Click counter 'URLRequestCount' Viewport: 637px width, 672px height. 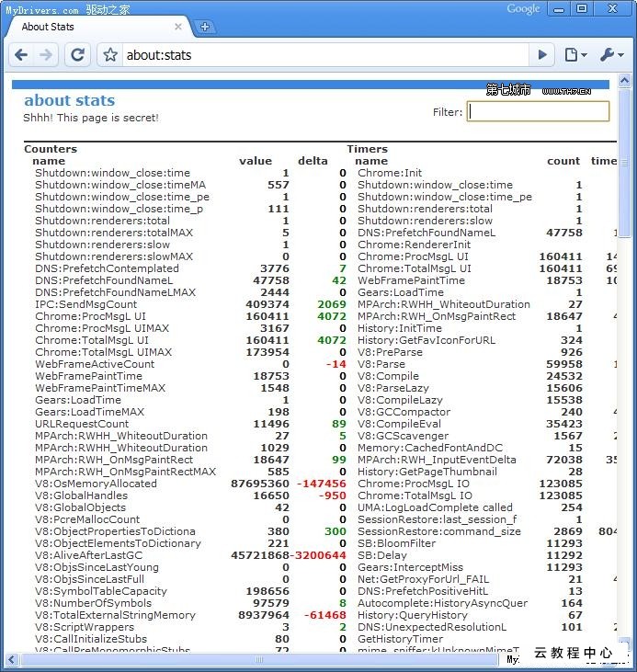pos(82,424)
